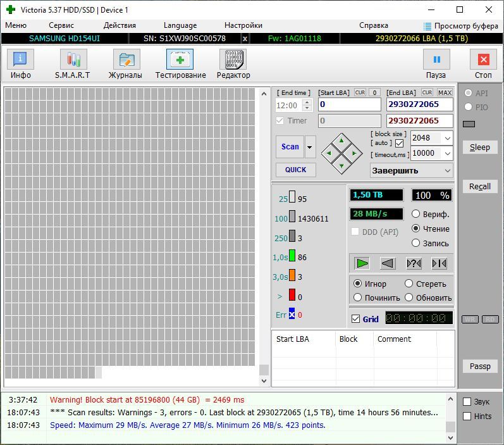Open Просмотр буфера buffer viewer

point(461,26)
